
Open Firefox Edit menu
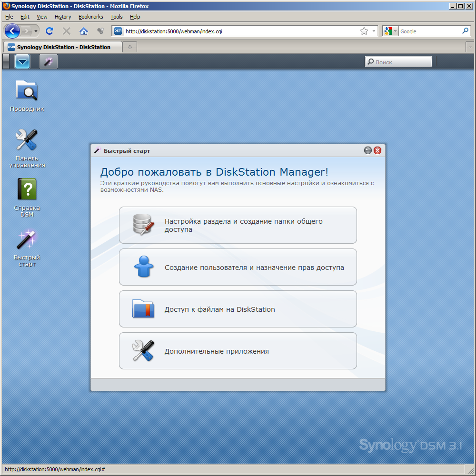point(25,17)
